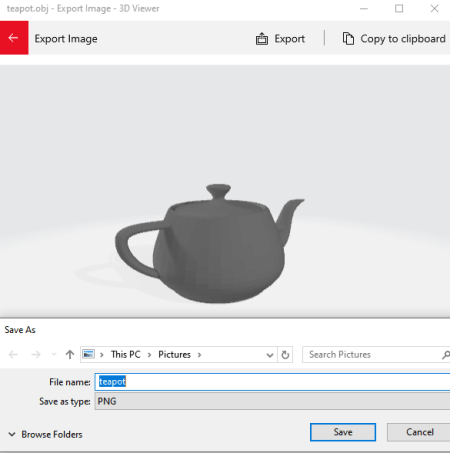
Task: Click the Copy to clipboard pages icon
Action: click(348, 39)
